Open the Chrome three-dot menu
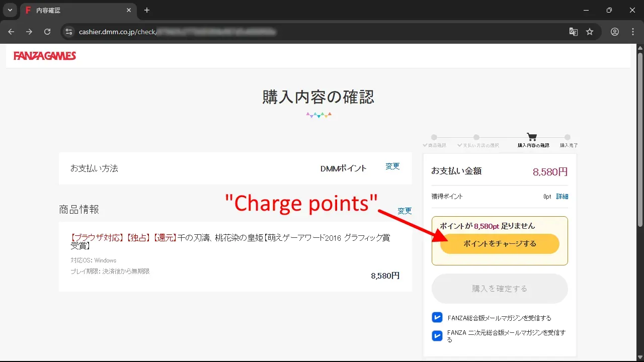The width and height of the screenshot is (644, 362). 633,32
